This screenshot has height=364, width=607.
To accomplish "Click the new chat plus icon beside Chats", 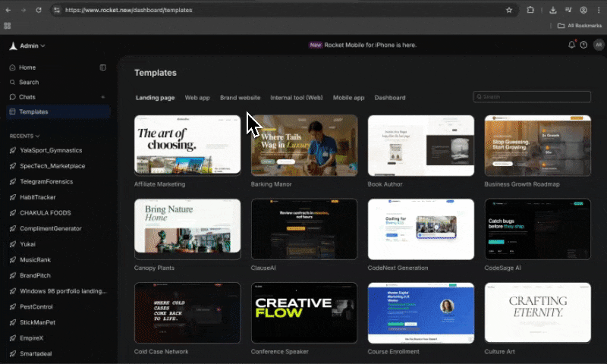I will point(103,97).
